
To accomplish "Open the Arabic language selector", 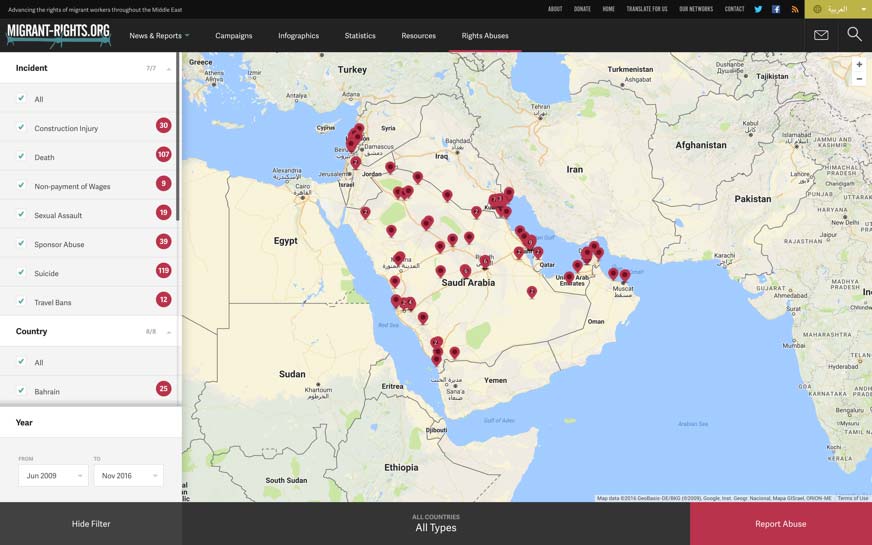I will coord(838,9).
